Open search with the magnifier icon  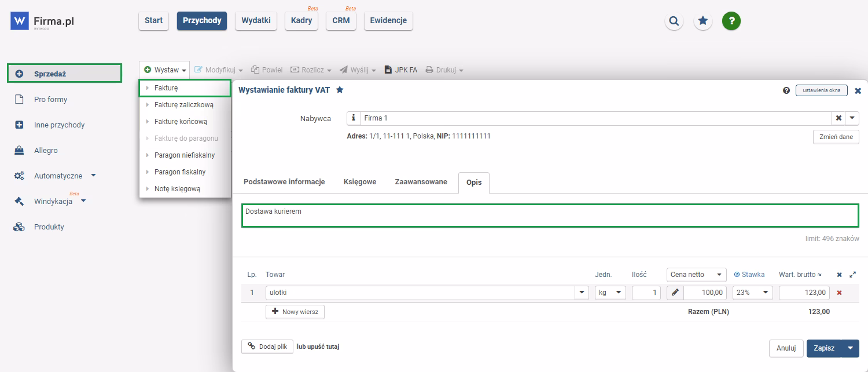pyautogui.click(x=674, y=21)
